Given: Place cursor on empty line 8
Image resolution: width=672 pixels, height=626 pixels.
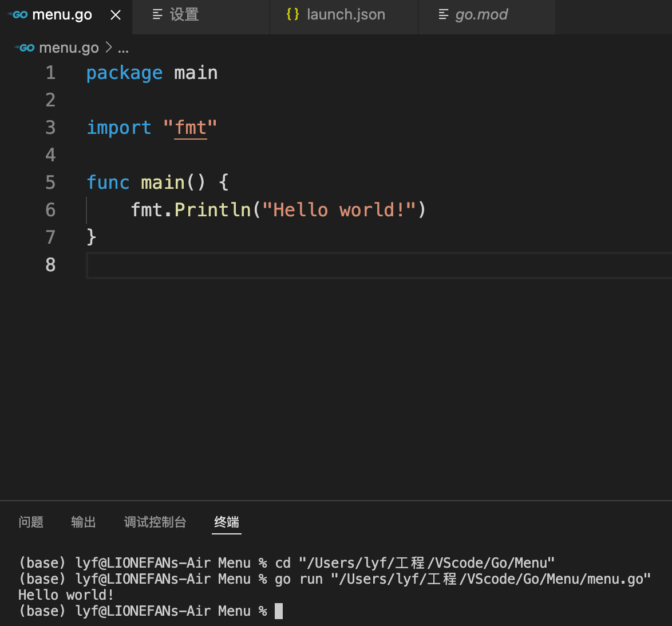Looking at the screenshot, I should tap(379, 266).
